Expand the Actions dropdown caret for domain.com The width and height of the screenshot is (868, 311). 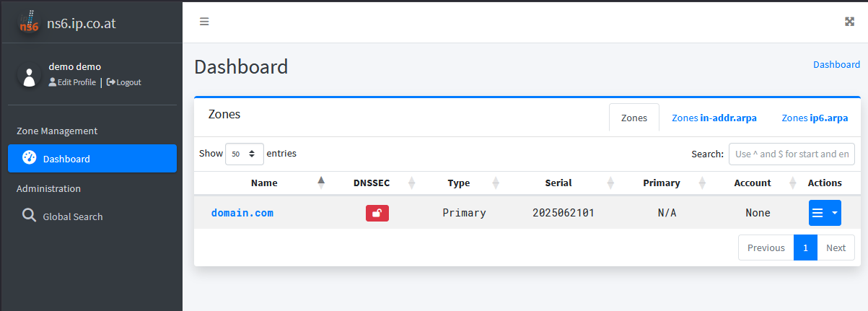tap(835, 213)
